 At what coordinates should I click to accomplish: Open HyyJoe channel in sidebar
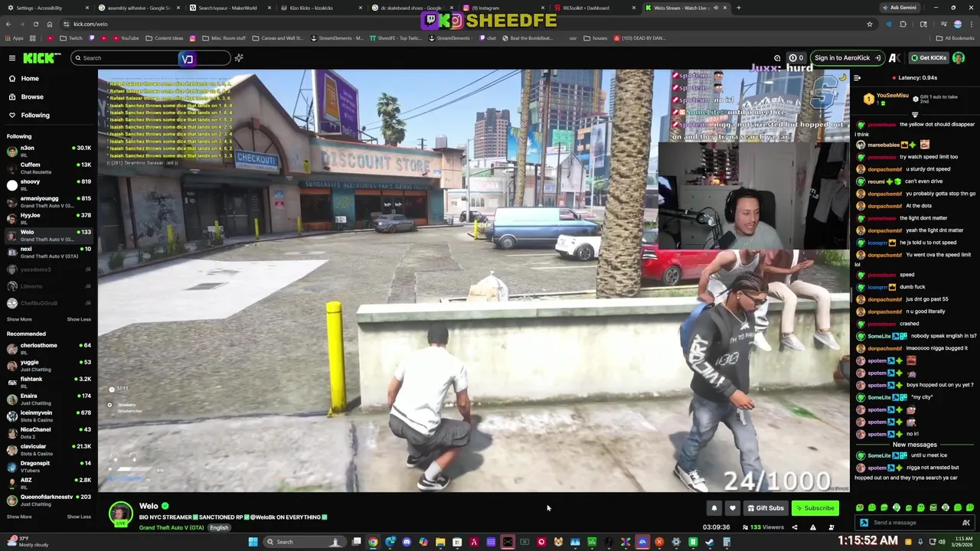[x=47, y=218]
